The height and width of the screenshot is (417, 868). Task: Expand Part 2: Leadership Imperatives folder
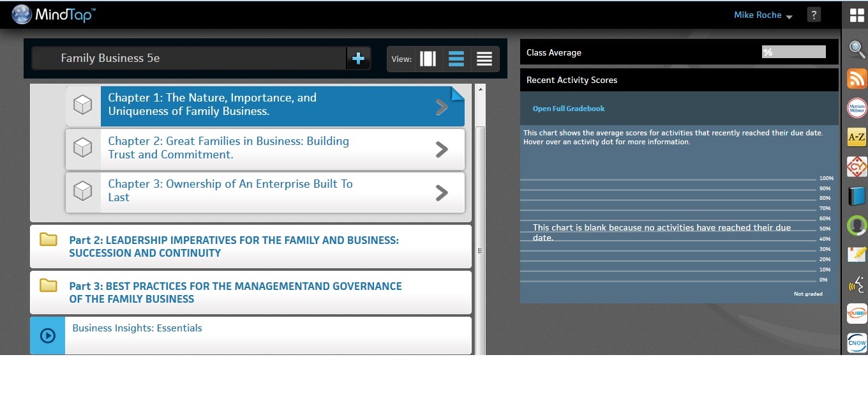[234, 246]
